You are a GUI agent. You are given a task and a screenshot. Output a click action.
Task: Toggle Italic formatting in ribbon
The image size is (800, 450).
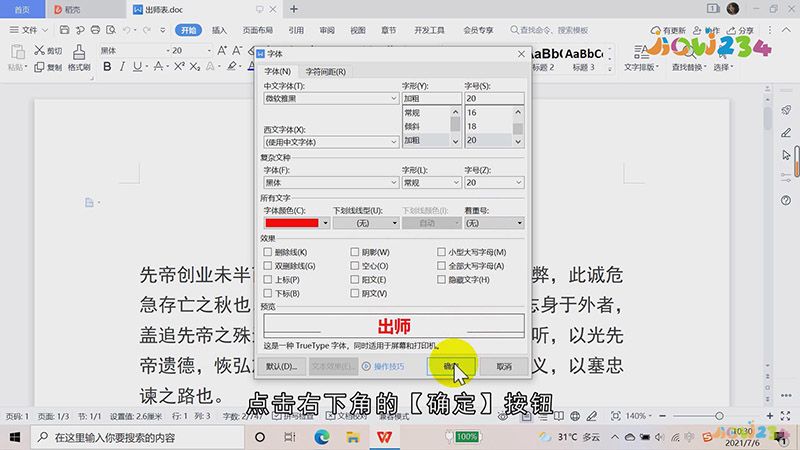tap(122, 66)
